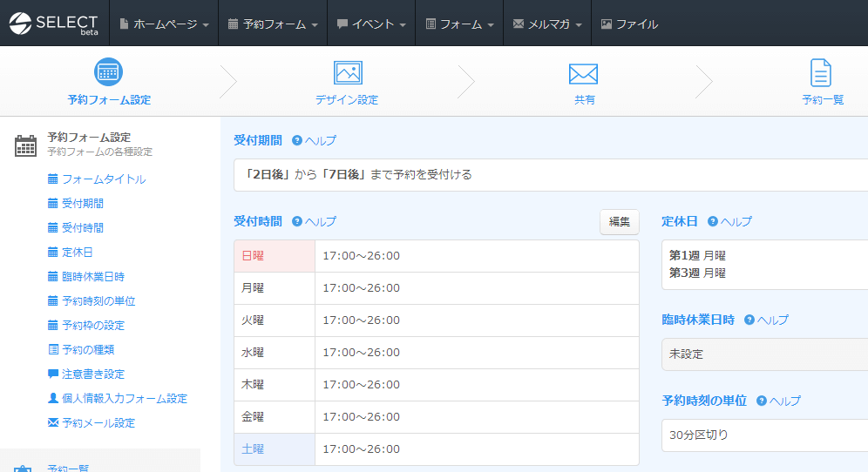The width and height of the screenshot is (868, 472).
Task: Open the メルマガ menu
Action: point(547,24)
